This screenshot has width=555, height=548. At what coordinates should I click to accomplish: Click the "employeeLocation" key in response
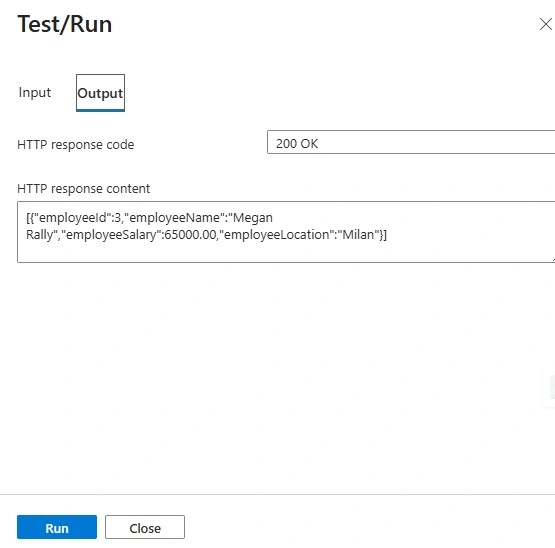click(x=276, y=234)
